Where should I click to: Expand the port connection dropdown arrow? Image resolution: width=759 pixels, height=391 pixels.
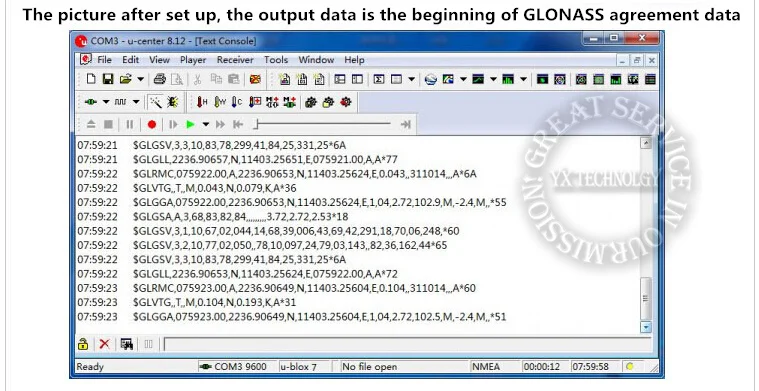pos(106,102)
